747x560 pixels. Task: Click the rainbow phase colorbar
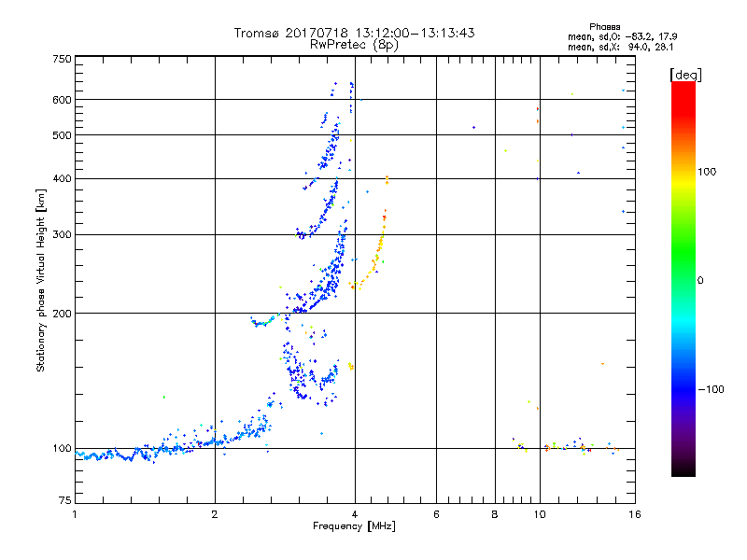tap(684, 279)
